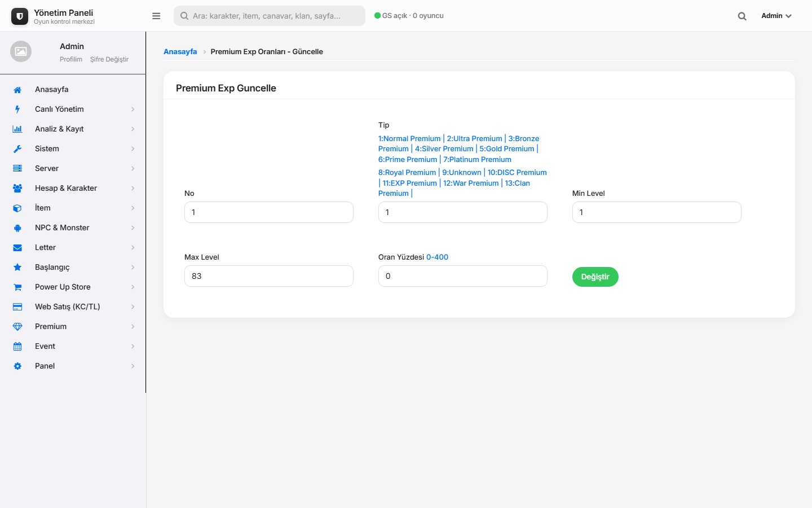Expand the Hesap & Karakter chevron
The height and width of the screenshot is (508, 812).
[x=133, y=189]
